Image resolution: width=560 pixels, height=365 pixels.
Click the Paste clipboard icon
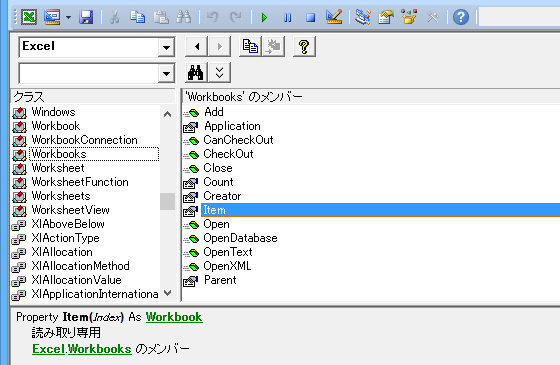click(161, 17)
